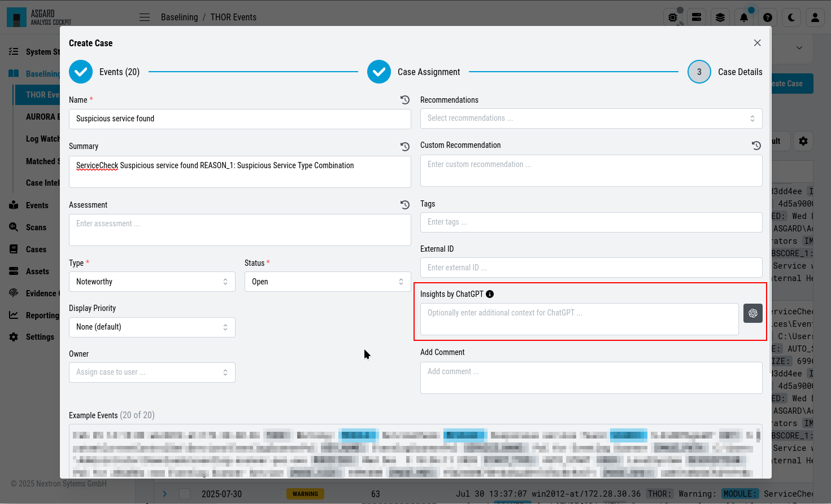Expand the Display Priority dropdown

pyautogui.click(x=152, y=327)
